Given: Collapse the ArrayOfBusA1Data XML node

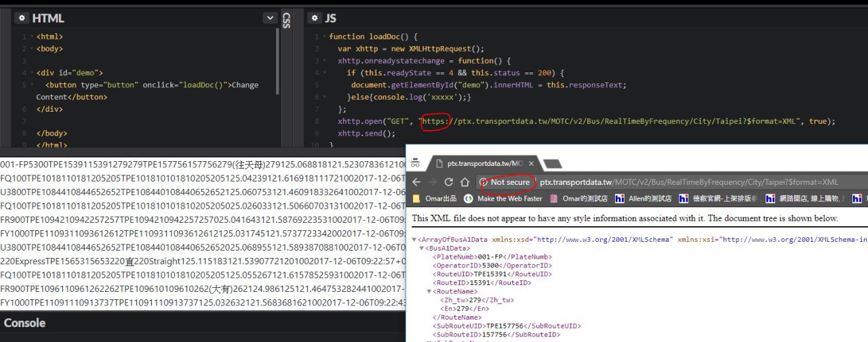Looking at the screenshot, I should (414, 239).
